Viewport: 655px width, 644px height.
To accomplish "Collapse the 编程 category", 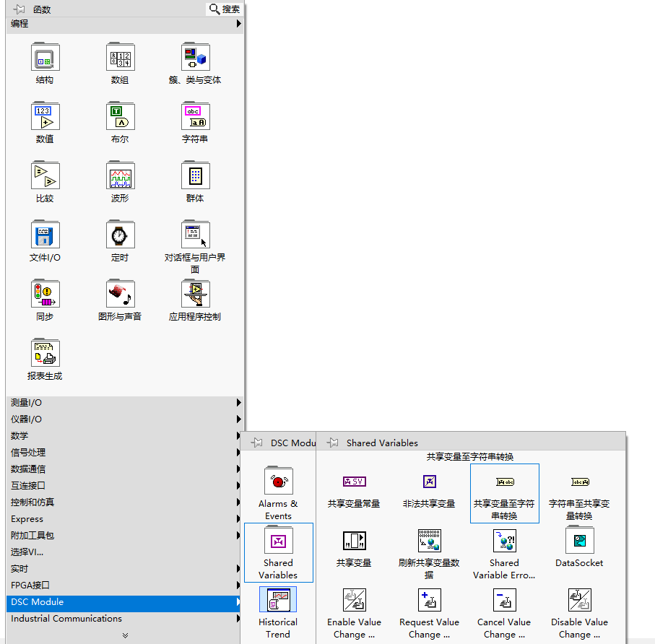I will tap(125, 24).
